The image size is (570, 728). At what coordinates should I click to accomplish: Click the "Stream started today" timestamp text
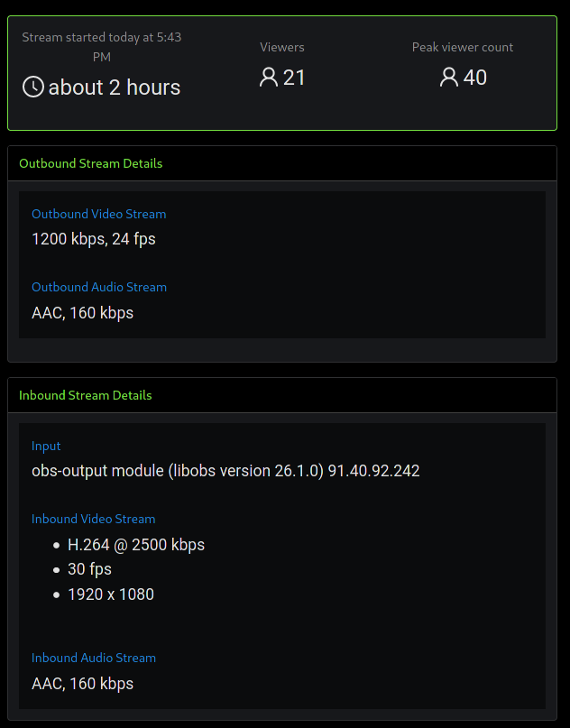pos(101,46)
